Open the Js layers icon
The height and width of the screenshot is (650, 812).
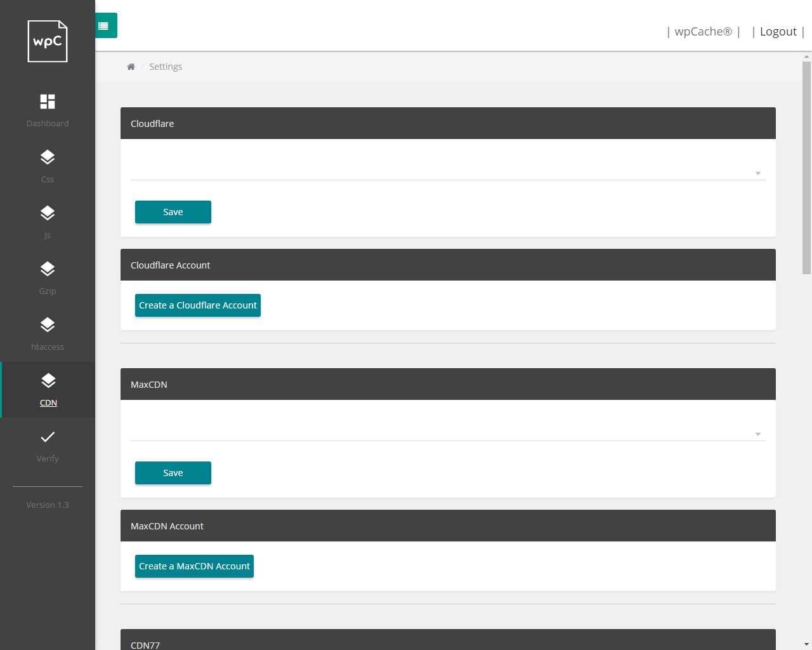pyautogui.click(x=48, y=213)
